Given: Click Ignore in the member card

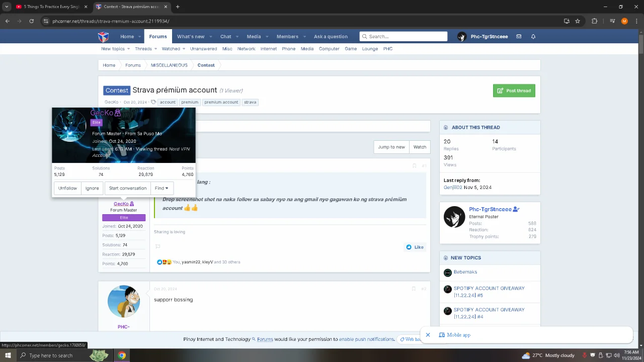Looking at the screenshot, I should coord(92,188).
